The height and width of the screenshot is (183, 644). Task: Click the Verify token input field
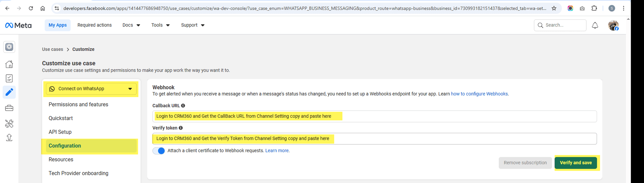(x=375, y=139)
